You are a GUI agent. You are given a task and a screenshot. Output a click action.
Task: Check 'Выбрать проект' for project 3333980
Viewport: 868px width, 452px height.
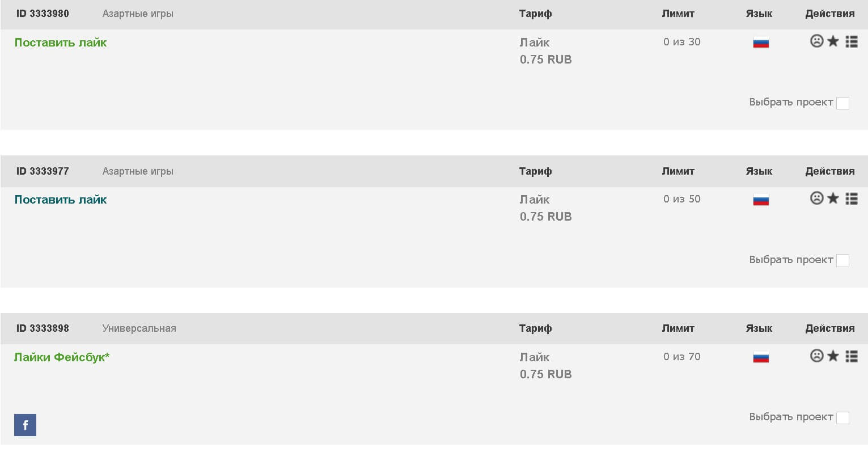point(842,103)
